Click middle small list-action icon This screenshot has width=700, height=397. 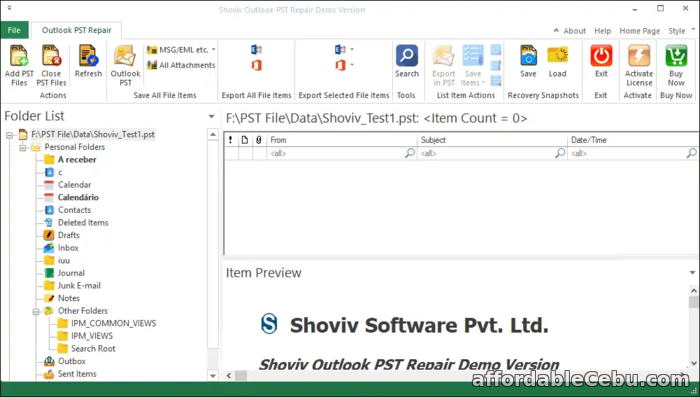coord(496,65)
